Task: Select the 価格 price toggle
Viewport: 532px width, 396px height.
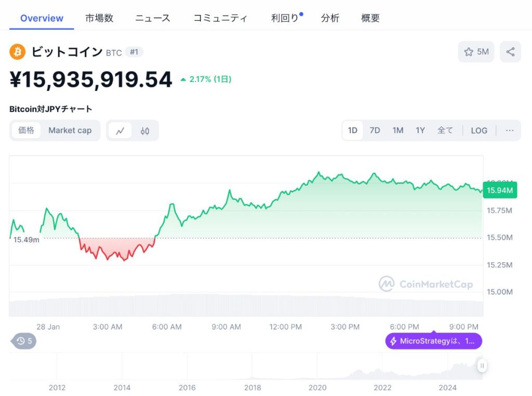Action: click(26, 131)
